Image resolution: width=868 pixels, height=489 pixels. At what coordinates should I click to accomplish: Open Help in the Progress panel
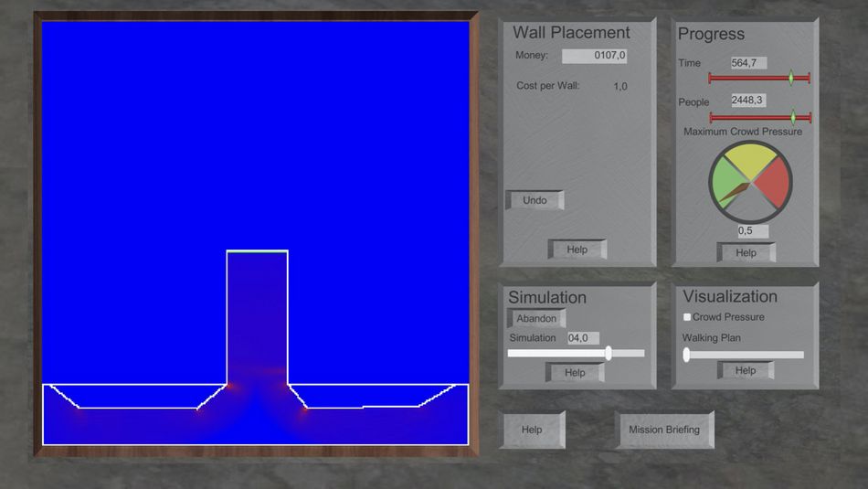tap(746, 252)
